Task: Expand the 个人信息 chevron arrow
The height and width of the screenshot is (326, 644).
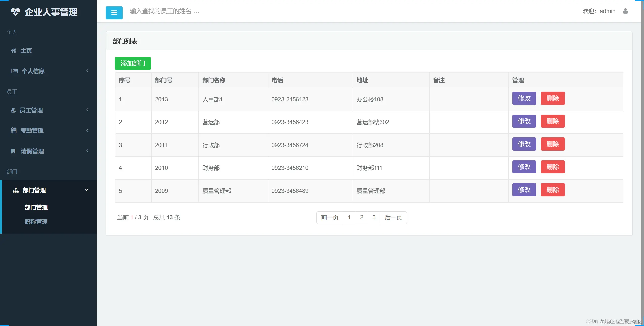Action: (87, 71)
